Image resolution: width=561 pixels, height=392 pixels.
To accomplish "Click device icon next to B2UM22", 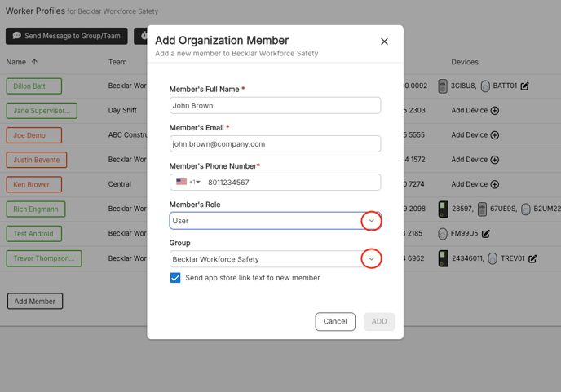I will 526,209.
